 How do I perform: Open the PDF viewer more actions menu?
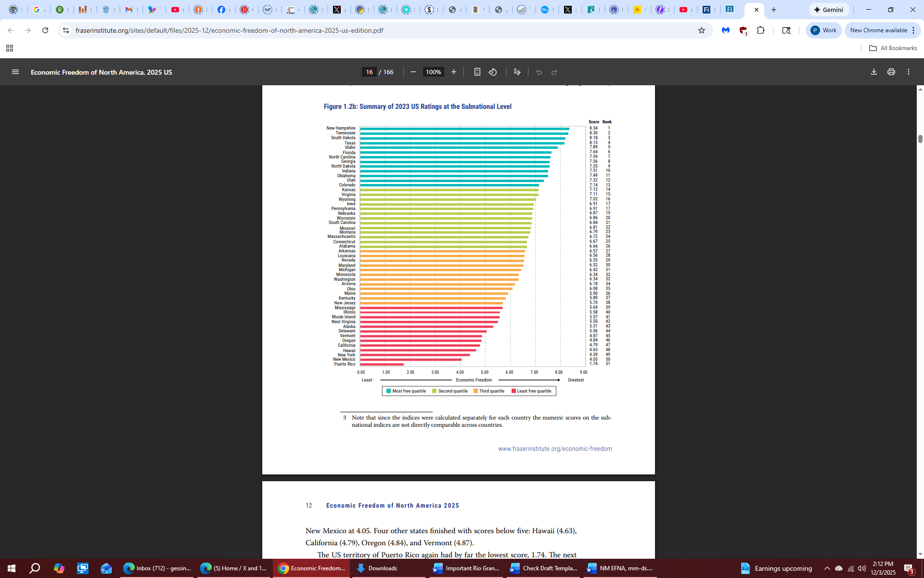(x=908, y=72)
